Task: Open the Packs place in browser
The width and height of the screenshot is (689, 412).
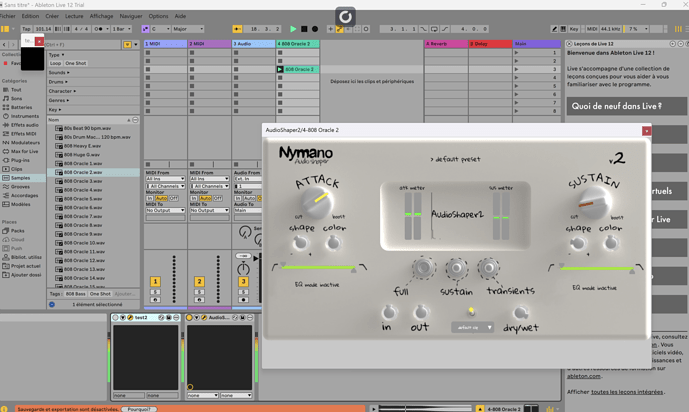Action: click(x=19, y=231)
